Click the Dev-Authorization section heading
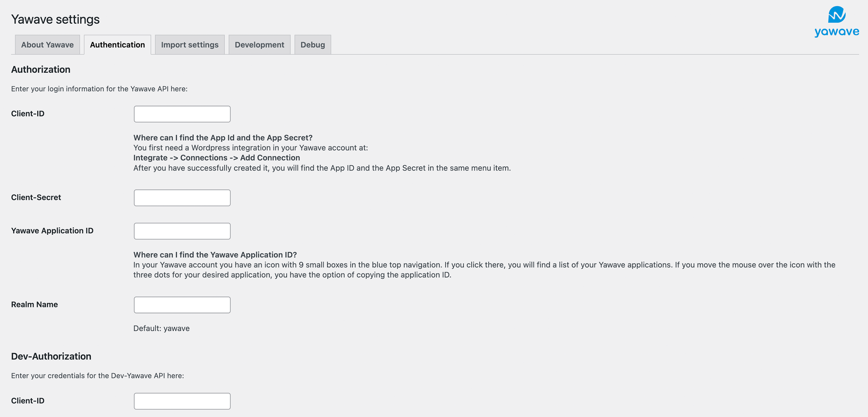This screenshot has width=868, height=417. (x=51, y=356)
